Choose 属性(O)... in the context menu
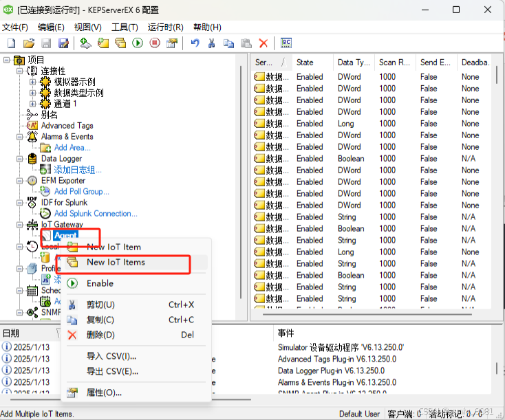Screen dimensions: 505x420 pos(136,393)
